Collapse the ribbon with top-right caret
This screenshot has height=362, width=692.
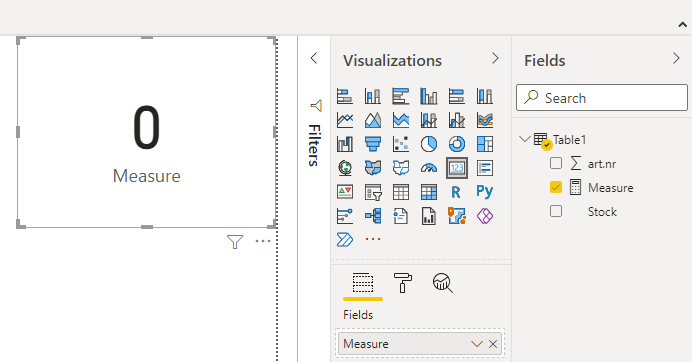(x=682, y=25)
